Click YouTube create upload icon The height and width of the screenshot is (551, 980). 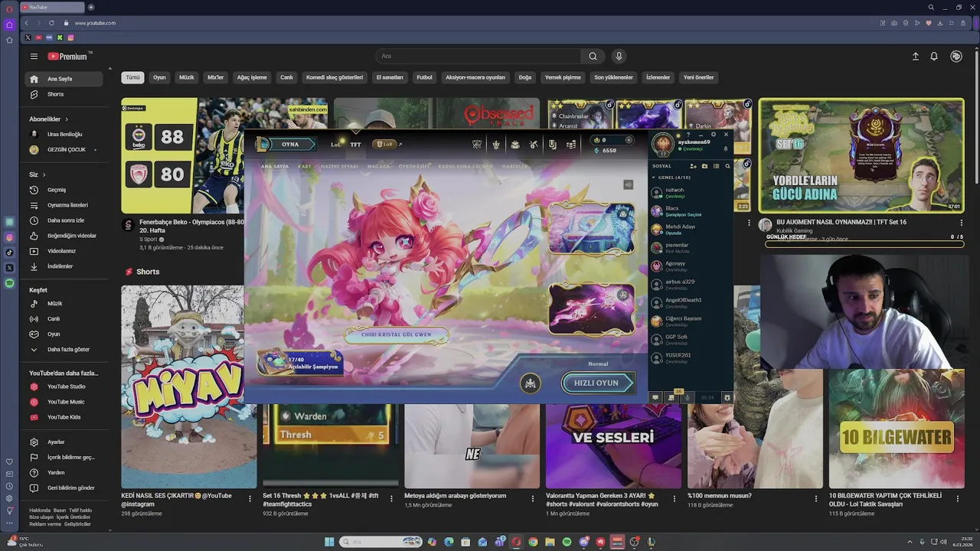(x=915, y=56)
